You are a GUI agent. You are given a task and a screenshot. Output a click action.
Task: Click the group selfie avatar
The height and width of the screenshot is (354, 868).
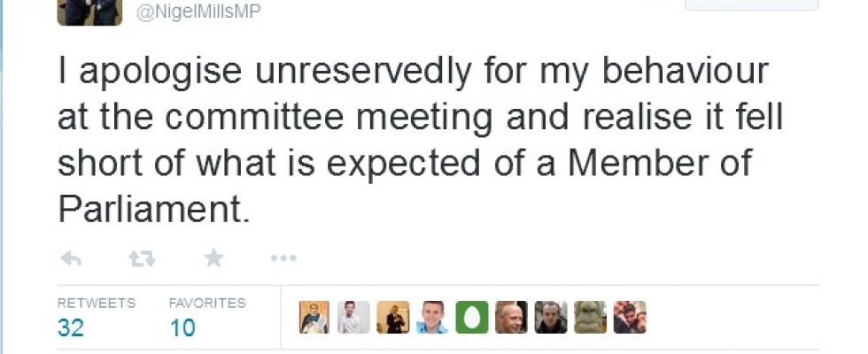[630, 317]
